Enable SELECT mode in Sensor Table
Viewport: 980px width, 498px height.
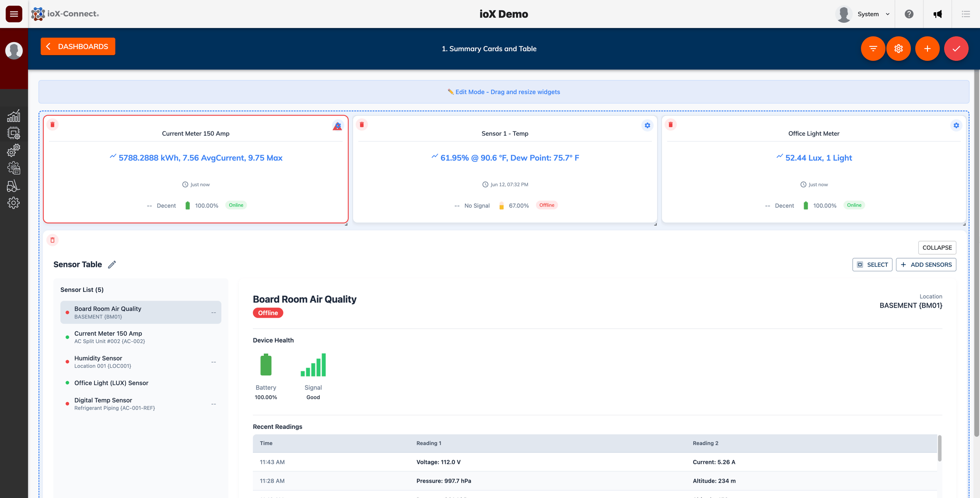[872, 264]
